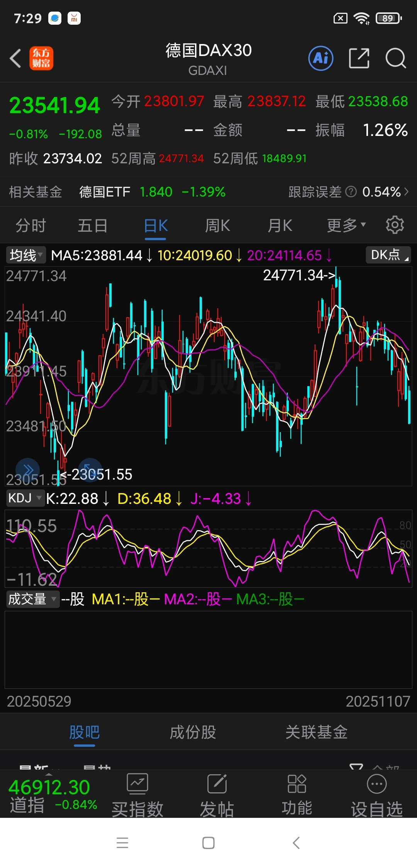417x868 pixels.
Task: Open search with the magnifier icon
Action: [396, 58]
